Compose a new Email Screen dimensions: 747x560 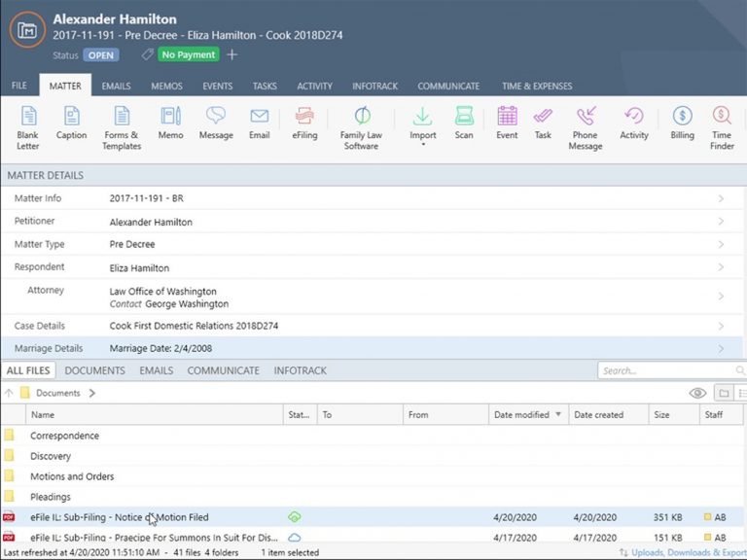click(259, 122)
